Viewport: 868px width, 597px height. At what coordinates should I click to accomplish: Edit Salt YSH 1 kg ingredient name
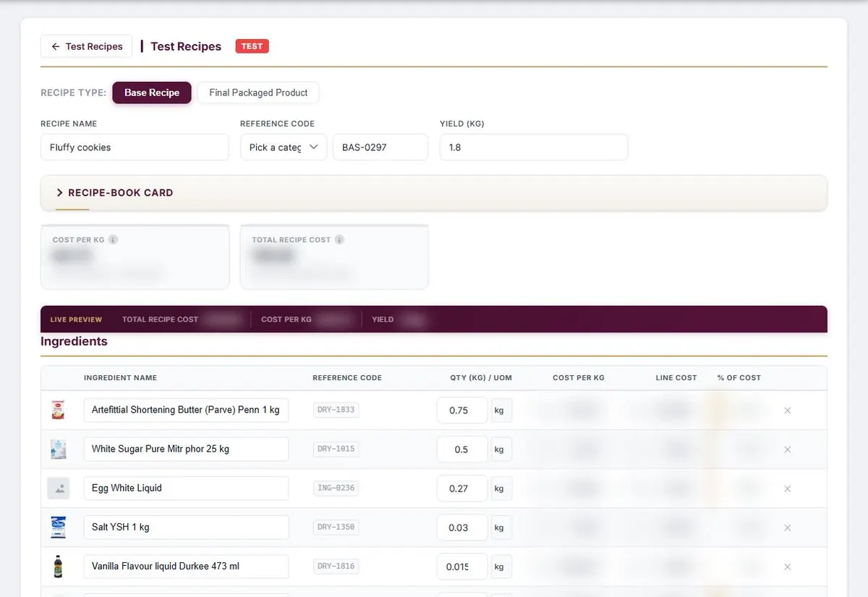tap(186, 527)
